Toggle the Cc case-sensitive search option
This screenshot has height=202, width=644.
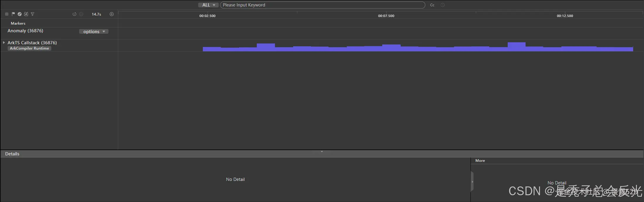(432, 5)
